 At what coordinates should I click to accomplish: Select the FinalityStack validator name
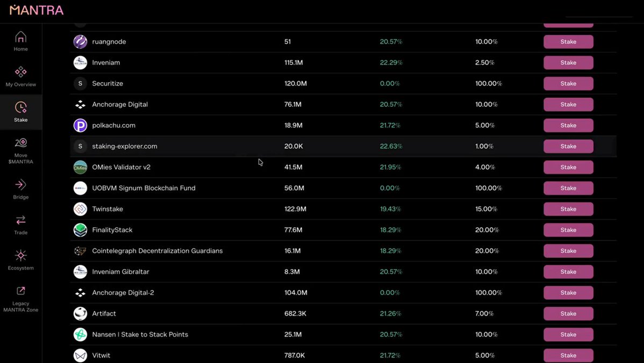(x=112, y=230)
